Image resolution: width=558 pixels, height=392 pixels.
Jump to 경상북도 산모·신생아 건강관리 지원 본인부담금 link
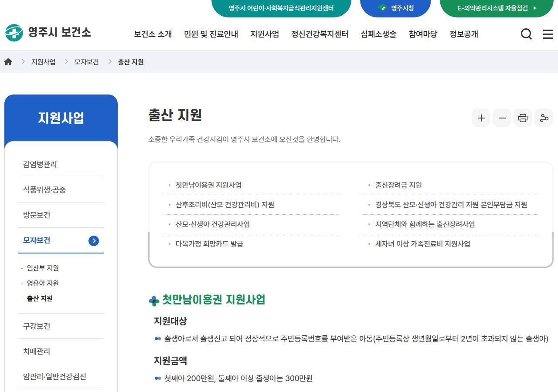(x=451, y=205)
